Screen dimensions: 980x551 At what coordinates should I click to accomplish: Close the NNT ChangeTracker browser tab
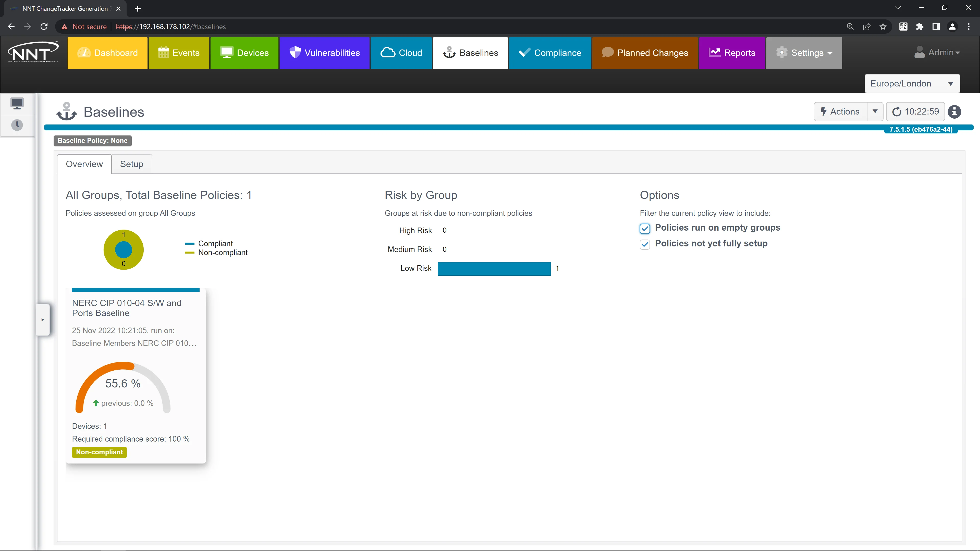118,8
